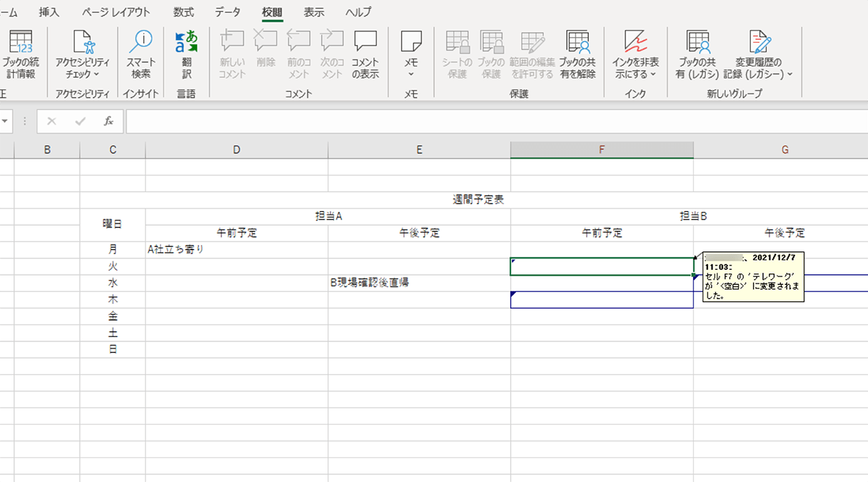Select column D header
Screen dimensions: 868x482
click(x=237, y=150)
